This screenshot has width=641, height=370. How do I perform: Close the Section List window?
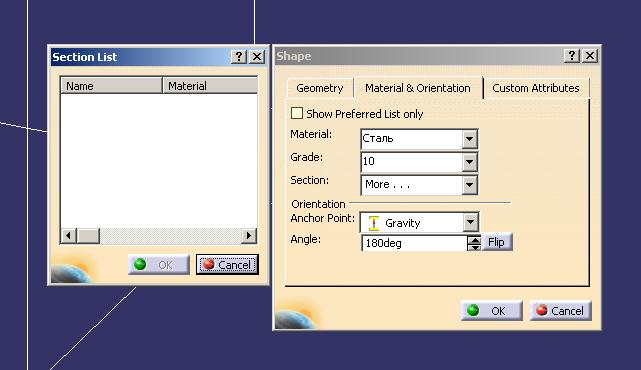257,56
